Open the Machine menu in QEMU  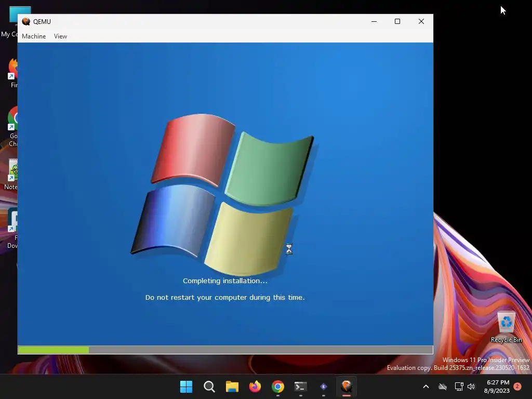click(x=34, y=36)
